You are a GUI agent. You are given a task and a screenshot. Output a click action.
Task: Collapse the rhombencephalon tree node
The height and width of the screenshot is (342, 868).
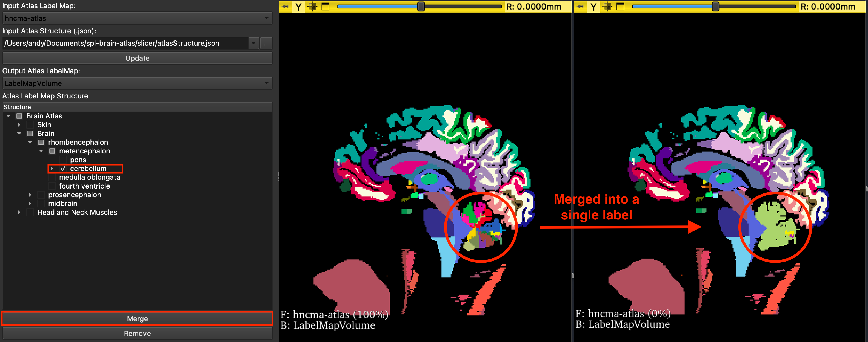(x=30, y=142)
